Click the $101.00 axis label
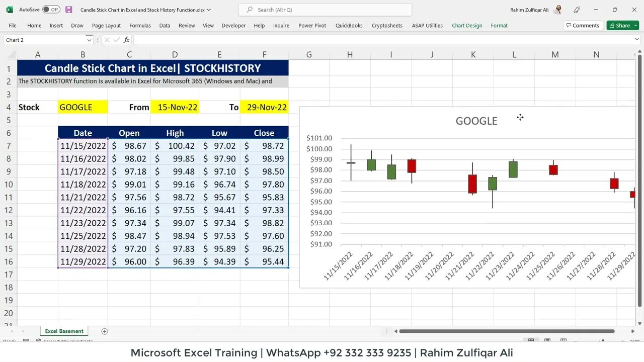This screenshot has width=644, height=362. click(319, 138)
